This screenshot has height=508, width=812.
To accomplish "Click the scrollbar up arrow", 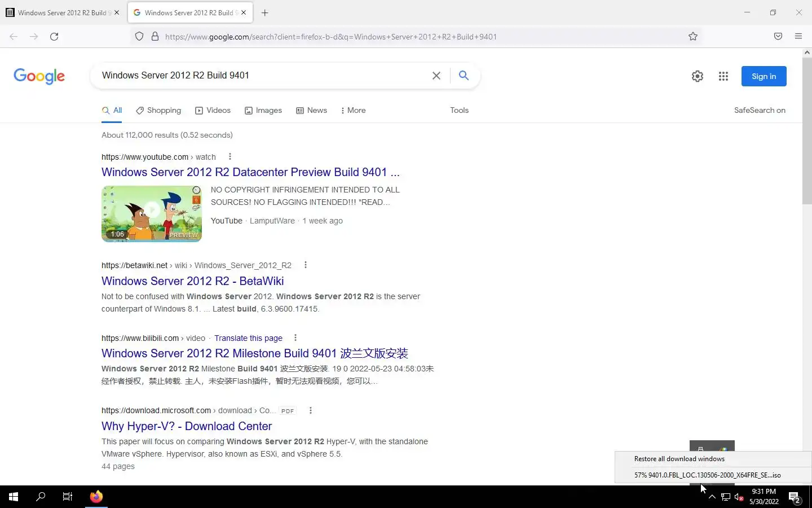I will (807, 52).
